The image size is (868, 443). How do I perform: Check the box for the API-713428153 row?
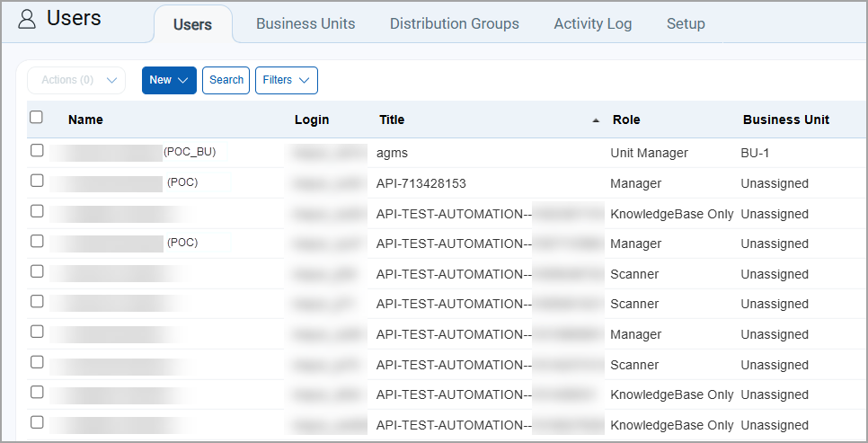[x=37, y=181]
